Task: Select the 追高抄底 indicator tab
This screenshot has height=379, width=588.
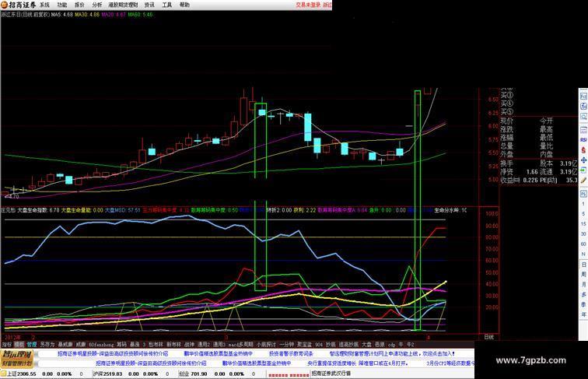Action: [x=348, y=344]
